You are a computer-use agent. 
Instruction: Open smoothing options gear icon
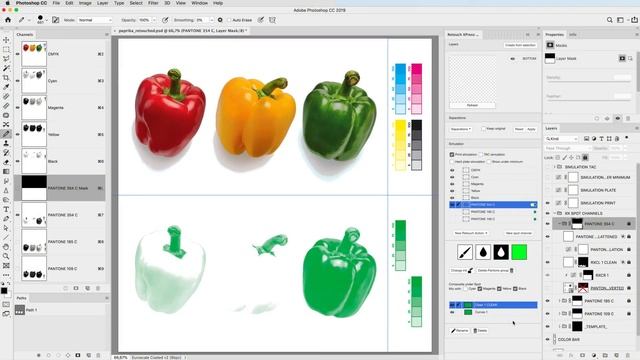pyautogui.click(x=220, y=20)
